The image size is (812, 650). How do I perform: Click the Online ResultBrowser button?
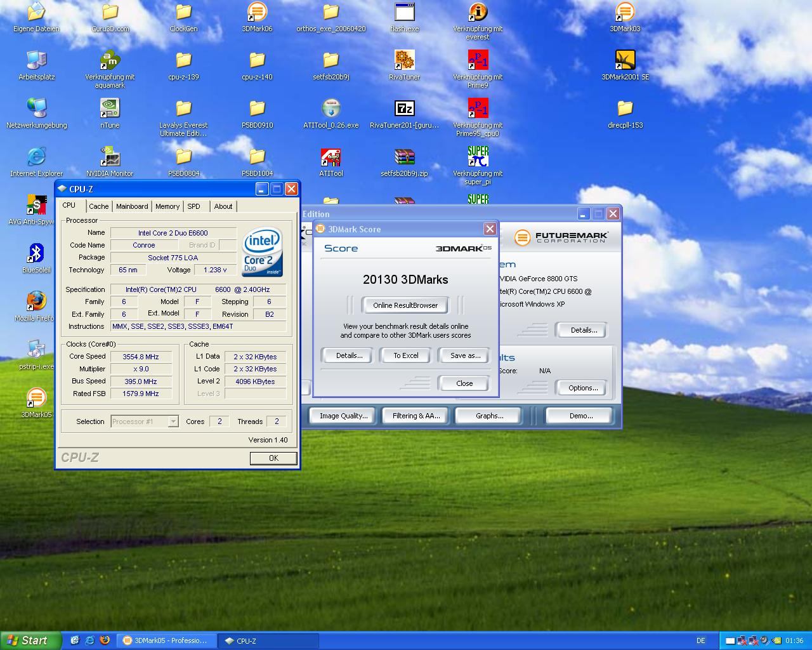[405, 305]
